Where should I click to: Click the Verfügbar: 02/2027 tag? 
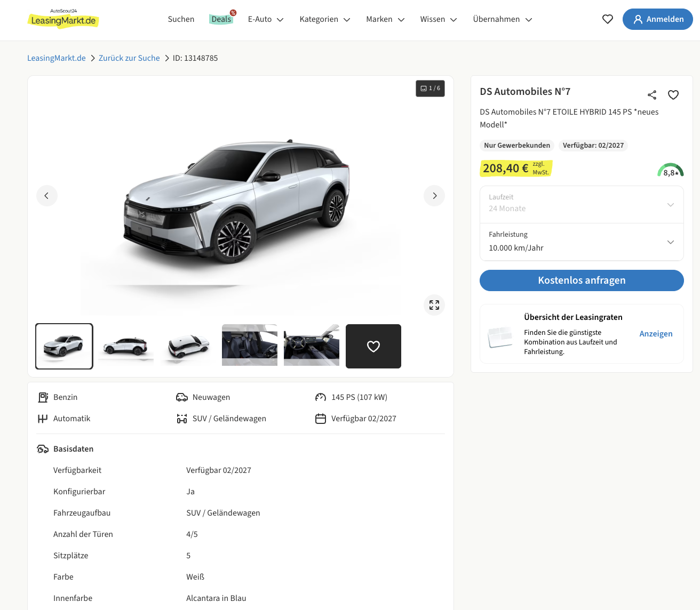[593, 146]
